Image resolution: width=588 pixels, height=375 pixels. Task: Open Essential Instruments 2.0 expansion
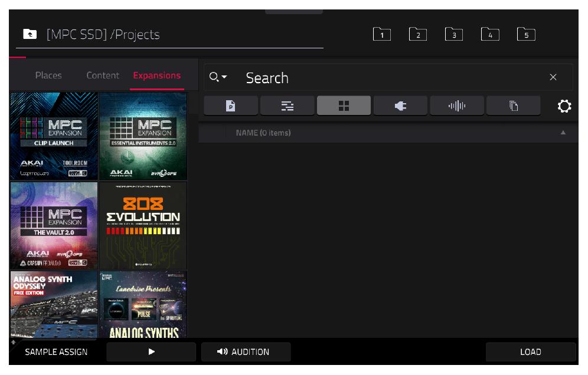coord(143,136)
